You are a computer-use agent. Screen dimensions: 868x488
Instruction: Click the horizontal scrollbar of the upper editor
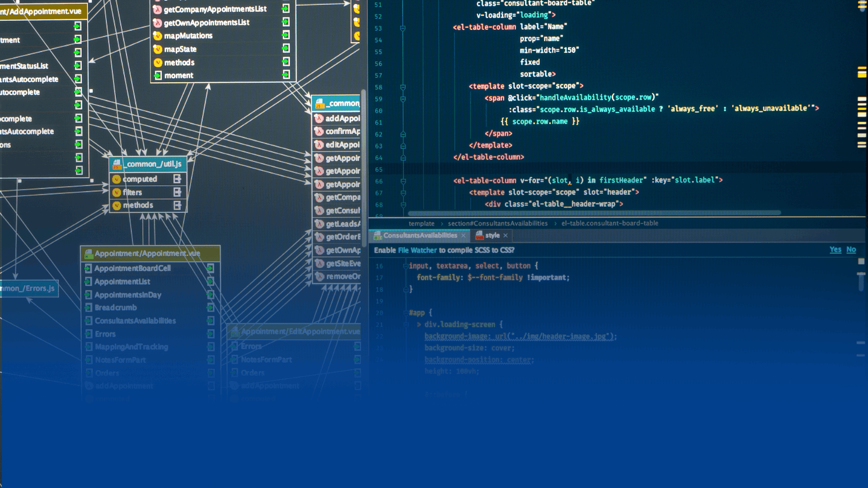pyautogui.click(x=594, y=213)
